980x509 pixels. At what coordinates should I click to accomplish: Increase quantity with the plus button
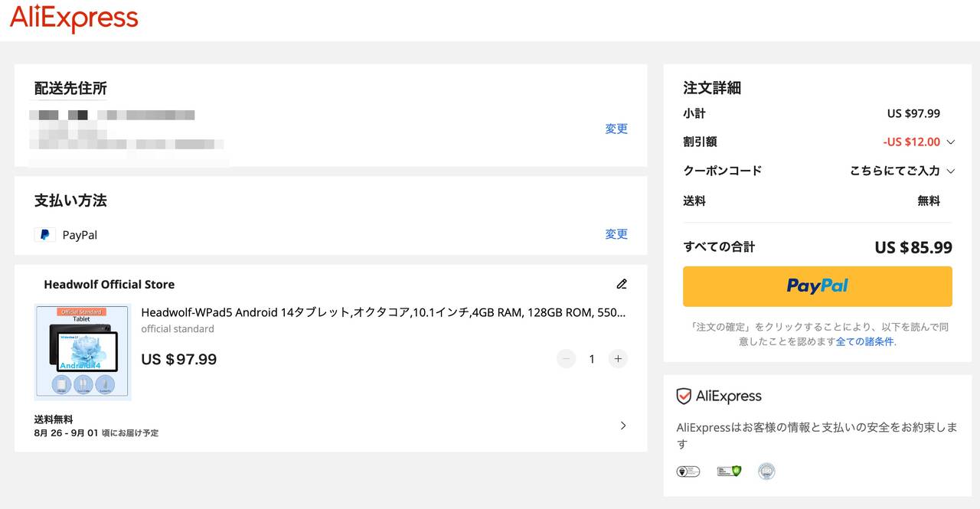(618, 358)
